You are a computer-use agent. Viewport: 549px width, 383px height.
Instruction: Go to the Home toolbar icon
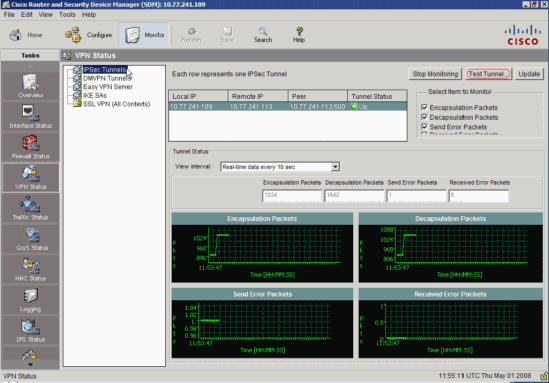pyautogui.click(x=26, y=35)
